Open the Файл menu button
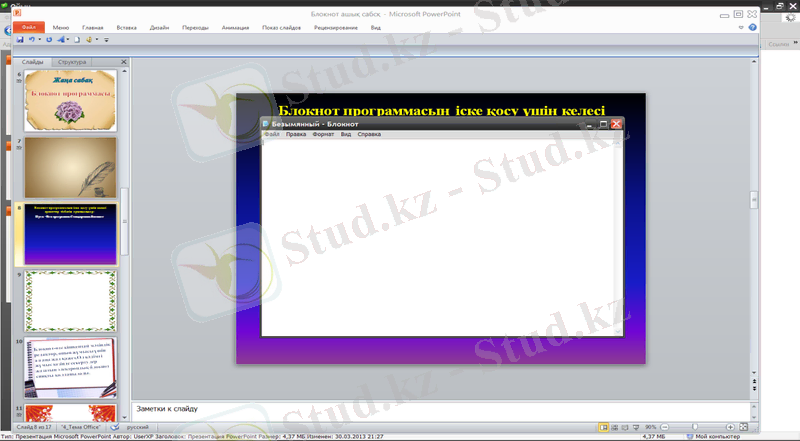The height and width of the screenshot is (441, 800). coord(27,29)
